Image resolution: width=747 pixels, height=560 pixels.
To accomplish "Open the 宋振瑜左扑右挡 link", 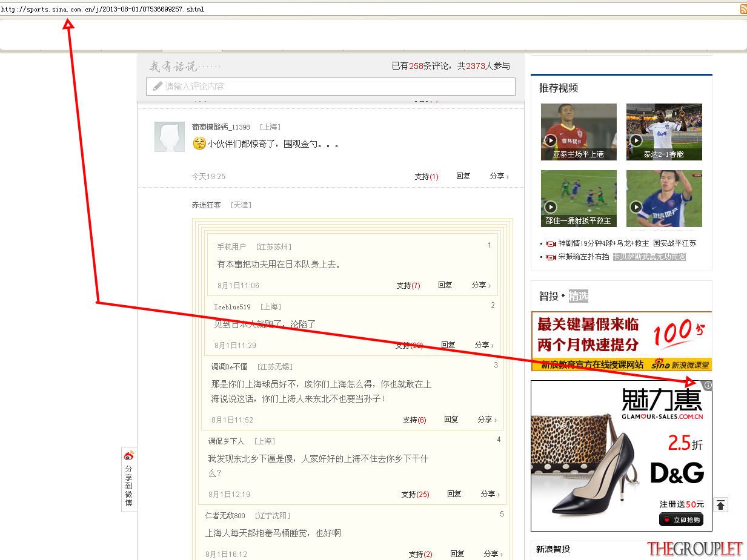I will tap(584, 257).
